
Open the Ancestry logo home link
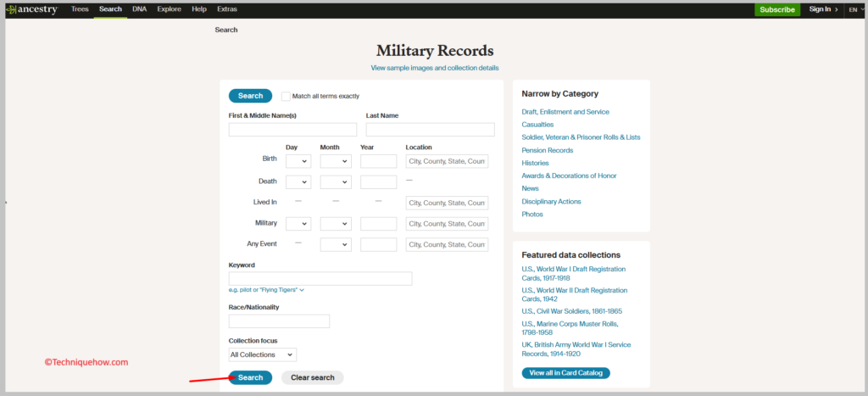coord(32,9)
